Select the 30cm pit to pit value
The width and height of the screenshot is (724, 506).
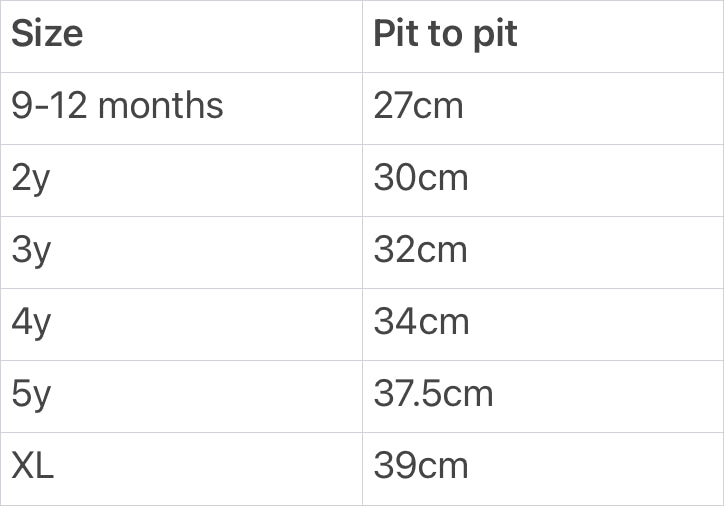point(420,179)
